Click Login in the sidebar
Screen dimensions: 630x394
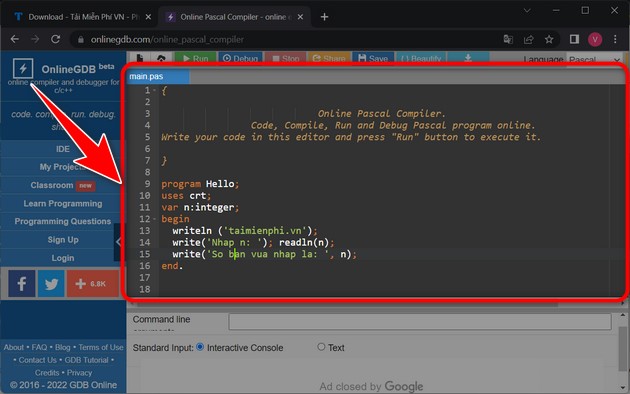[63, 258]
